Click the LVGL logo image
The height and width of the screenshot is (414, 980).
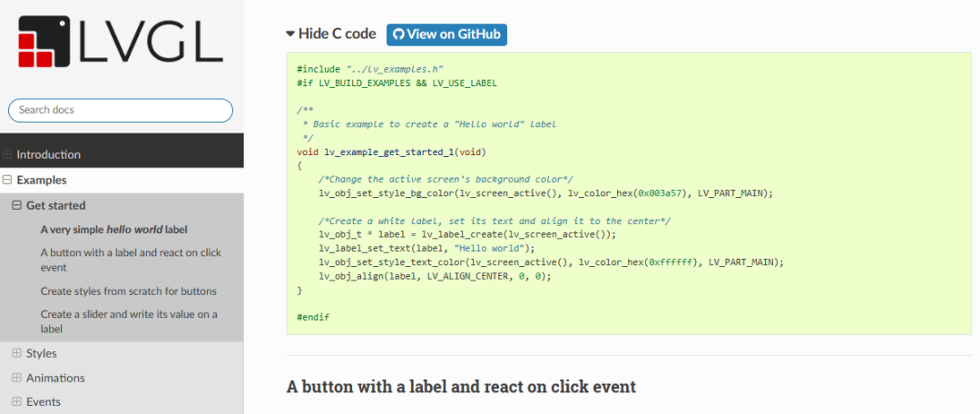122,41
